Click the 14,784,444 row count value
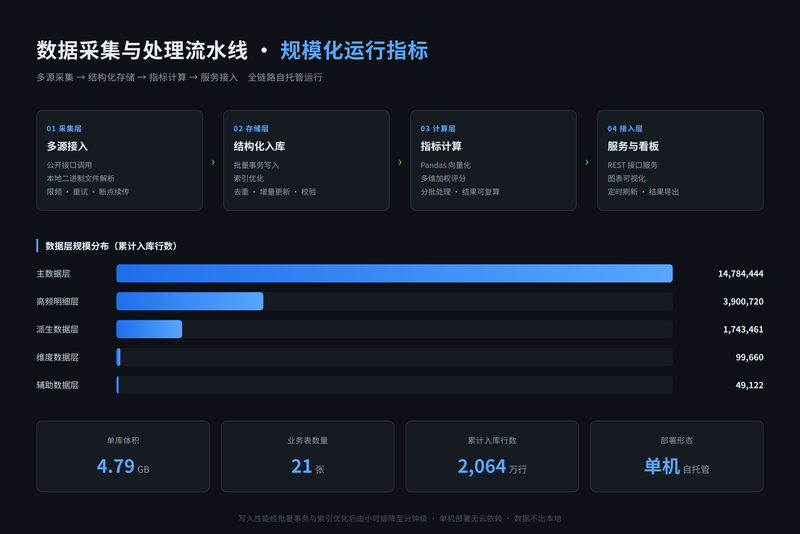This screenshot has height=534, width=800. pos(741,274)
